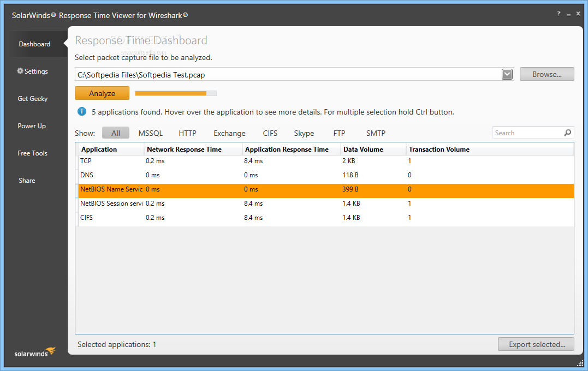Select the TCP application row
588x371 pixels.
tap(326, 161)
